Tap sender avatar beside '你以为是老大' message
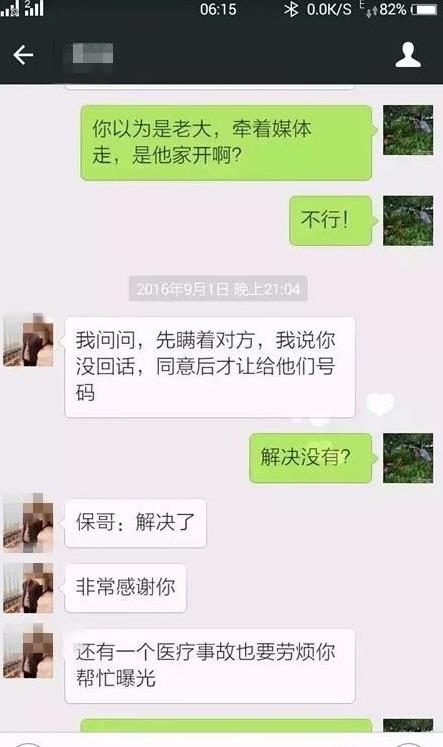The image size is (443, 747). click(x=408, y=130)
